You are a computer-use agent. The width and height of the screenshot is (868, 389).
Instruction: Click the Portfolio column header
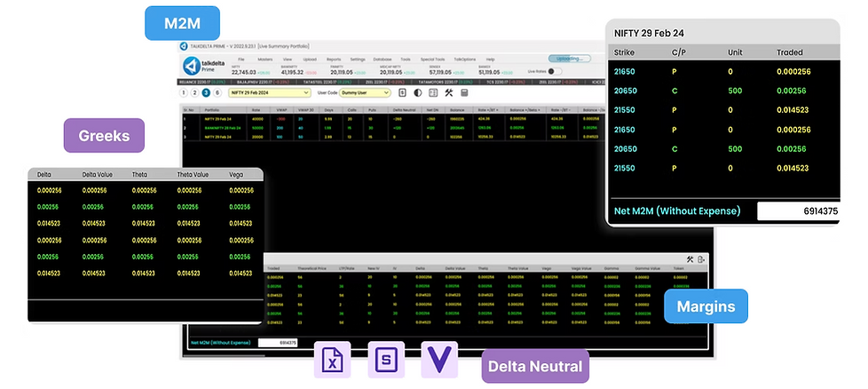point(212,110)
